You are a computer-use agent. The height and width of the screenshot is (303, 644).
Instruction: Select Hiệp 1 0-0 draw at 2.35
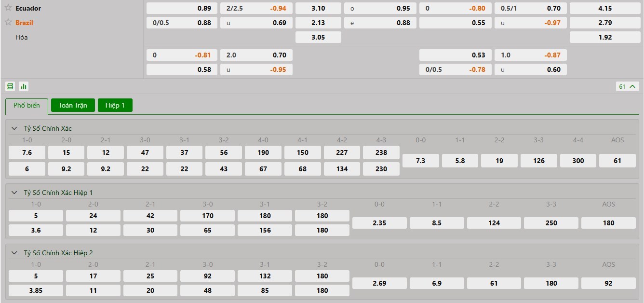pyautogui.click(x=379, y=223)
